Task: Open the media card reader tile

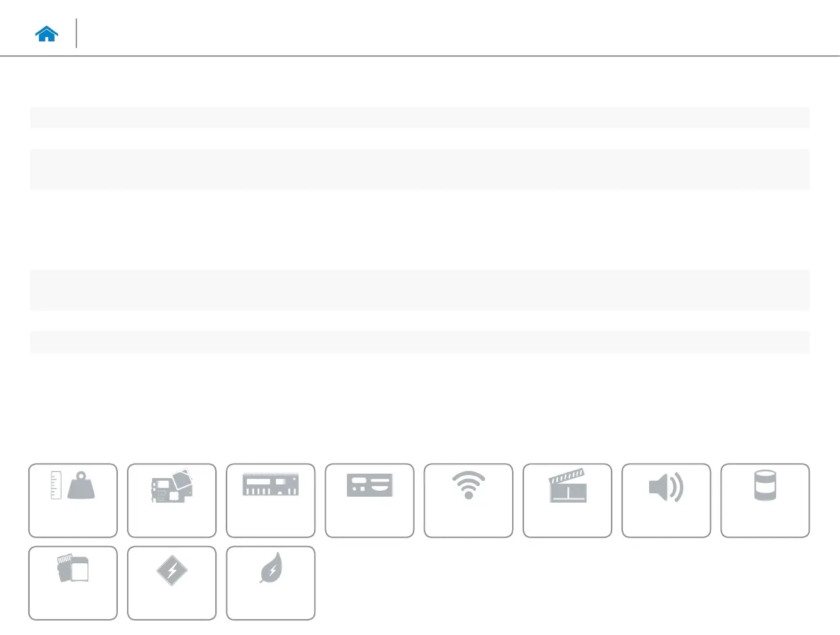Action: pos(73,583)
